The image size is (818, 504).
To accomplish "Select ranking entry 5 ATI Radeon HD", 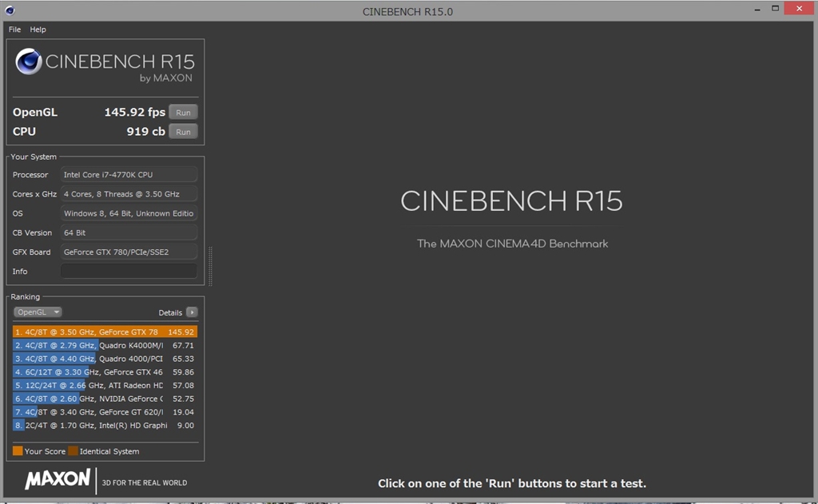I will tap(105, 386).
